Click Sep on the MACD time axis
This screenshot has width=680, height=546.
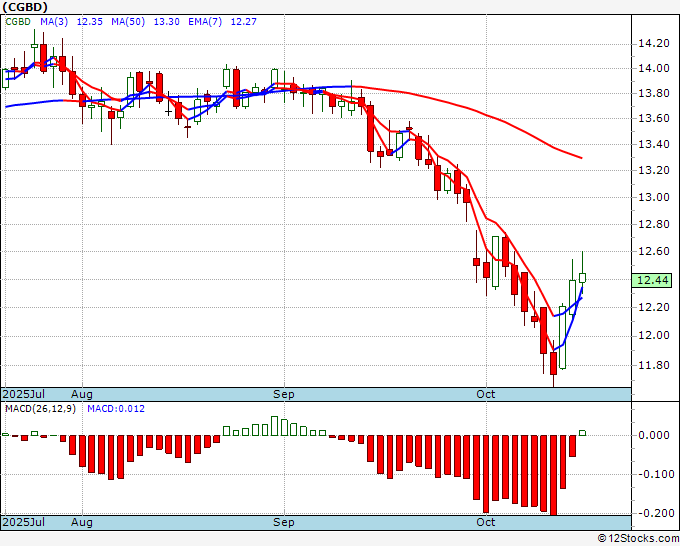tap(284, 522)
